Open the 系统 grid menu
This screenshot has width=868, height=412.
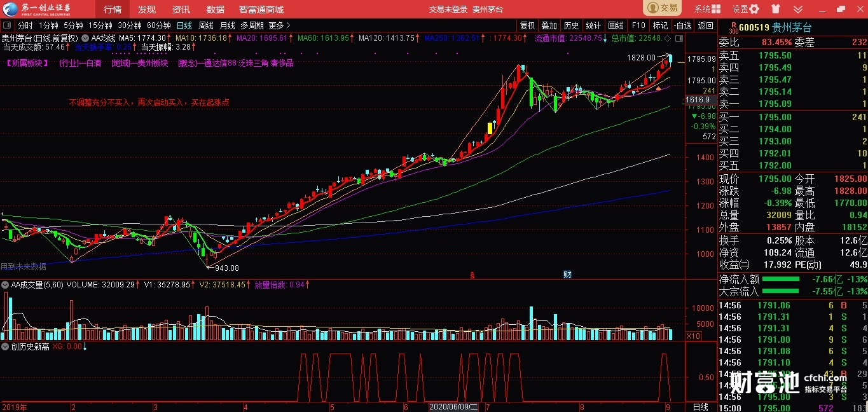pyautogui.click(x=708, y=9)
